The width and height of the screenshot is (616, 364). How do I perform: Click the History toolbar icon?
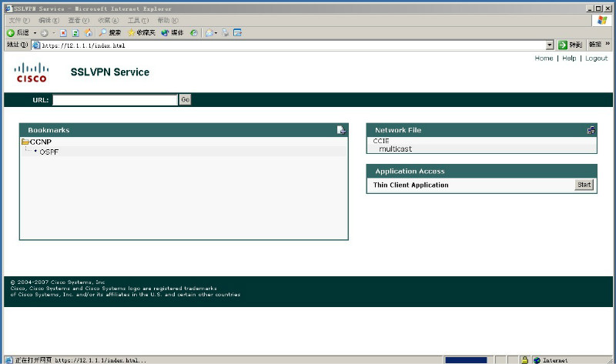pos(194,33)
